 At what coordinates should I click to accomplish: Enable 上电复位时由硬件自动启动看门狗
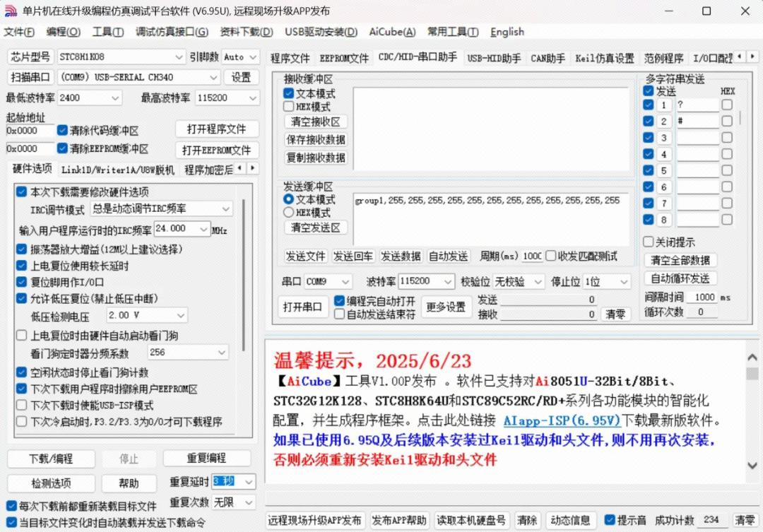21,336
